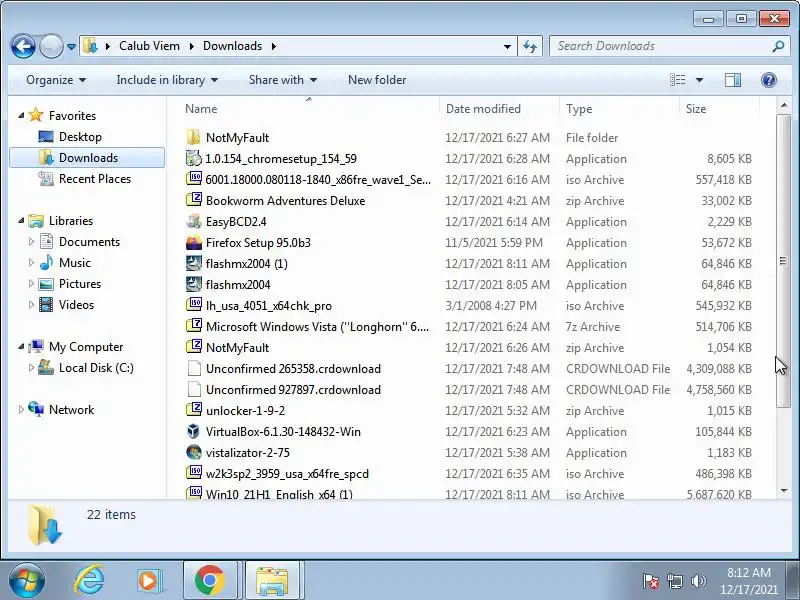Switch to Google Chrome on the taskbar

click(x=210, y=581)
